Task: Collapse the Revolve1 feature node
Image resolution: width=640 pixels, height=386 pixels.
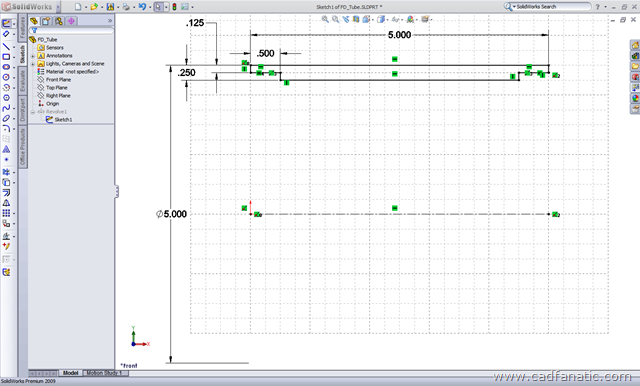Action: (x=33, y=112)
